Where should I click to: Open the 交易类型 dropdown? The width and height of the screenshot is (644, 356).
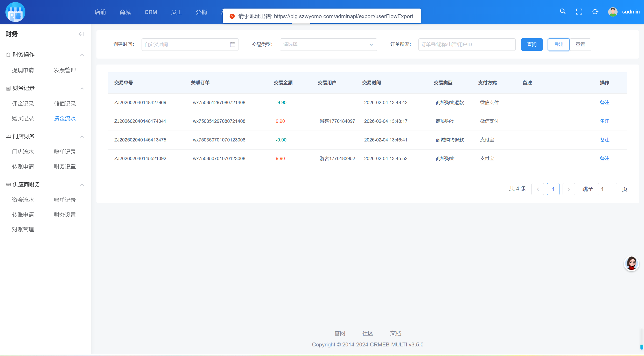328,45
